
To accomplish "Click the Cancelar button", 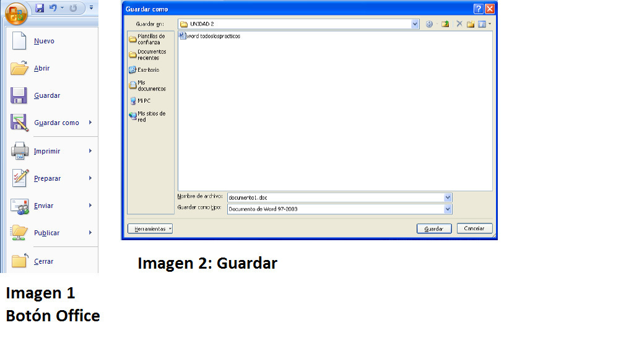I will (474, 228).
